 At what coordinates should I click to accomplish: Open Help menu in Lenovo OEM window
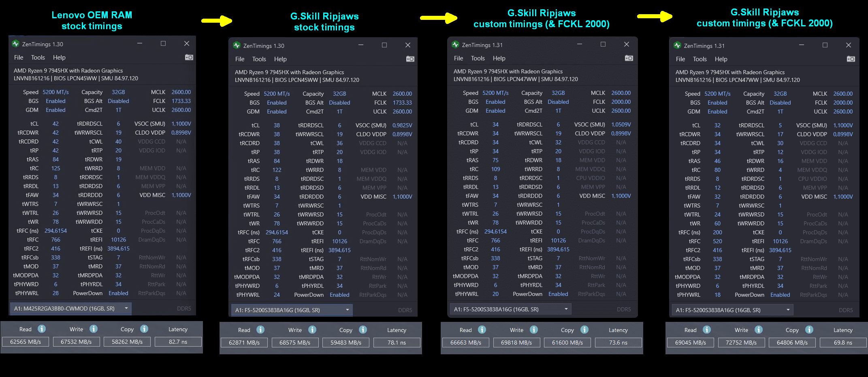point(59,58)
